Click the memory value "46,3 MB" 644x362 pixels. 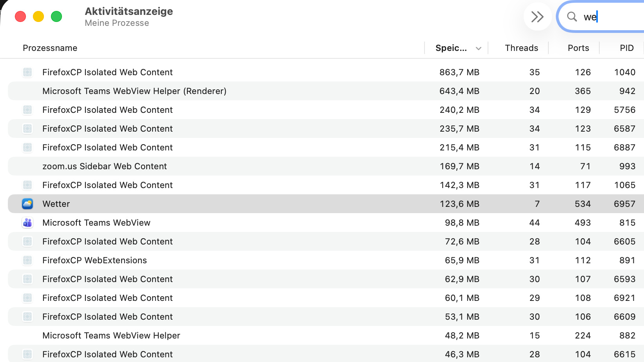pyautogui.click(x=462, y=354)
